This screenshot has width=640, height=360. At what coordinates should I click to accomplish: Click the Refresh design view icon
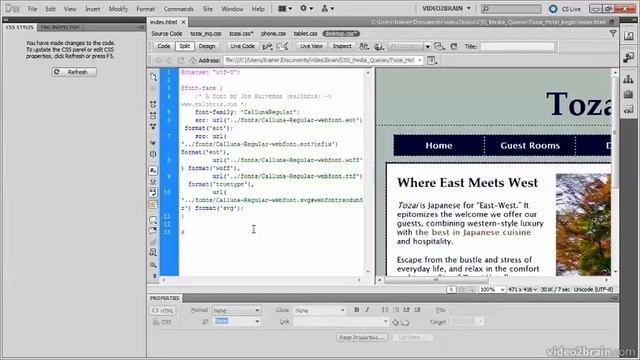[x=454, y=47]
